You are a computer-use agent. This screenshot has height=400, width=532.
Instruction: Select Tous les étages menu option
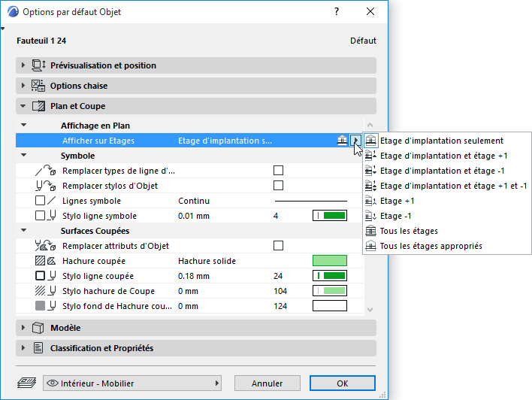pos(409,231)
